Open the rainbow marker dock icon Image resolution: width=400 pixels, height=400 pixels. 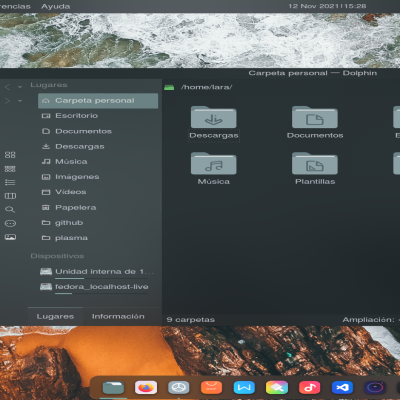pyautogui.click(x=277, y=388)
